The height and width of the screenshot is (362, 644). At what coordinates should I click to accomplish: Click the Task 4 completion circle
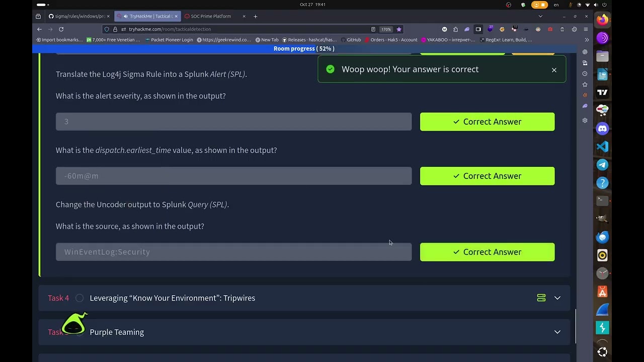tap(79, 298)
